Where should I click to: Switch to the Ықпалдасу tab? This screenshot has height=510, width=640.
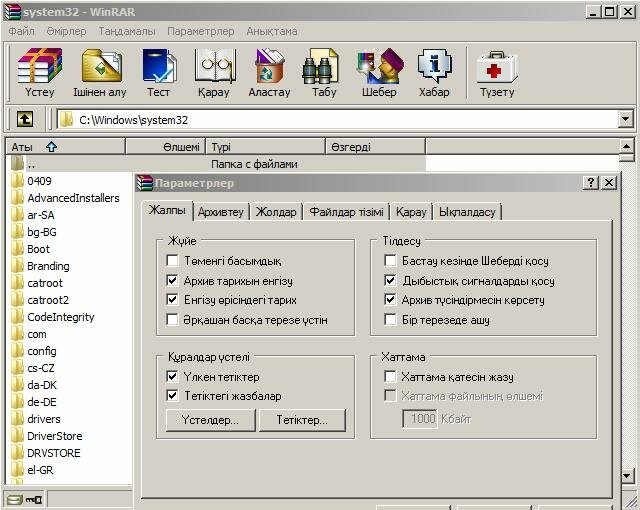click(x=467, y=212)
